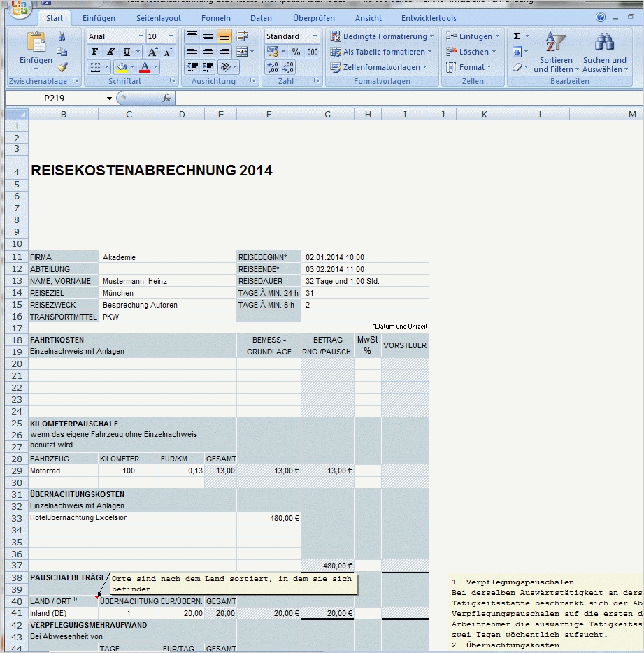Image resolution: width=644 pixels, height=653 pixels.
Task: Open the font size 10 dropdown
Action: tap(170, 35)
